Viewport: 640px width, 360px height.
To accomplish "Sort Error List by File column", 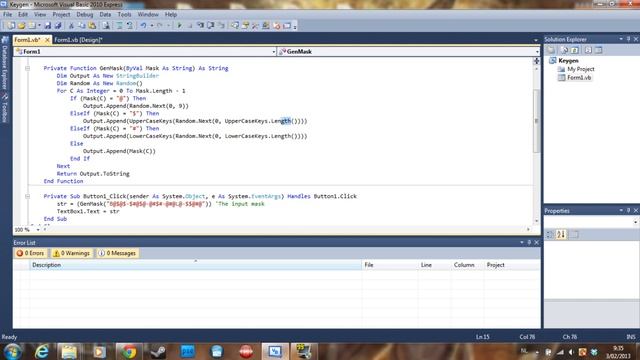I will (390, 265).
